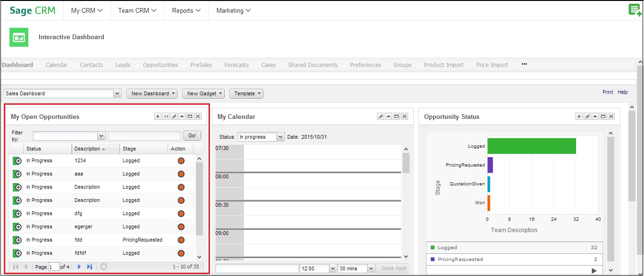
Task: Sort by the Status column header
Action: tap(47, 149)
